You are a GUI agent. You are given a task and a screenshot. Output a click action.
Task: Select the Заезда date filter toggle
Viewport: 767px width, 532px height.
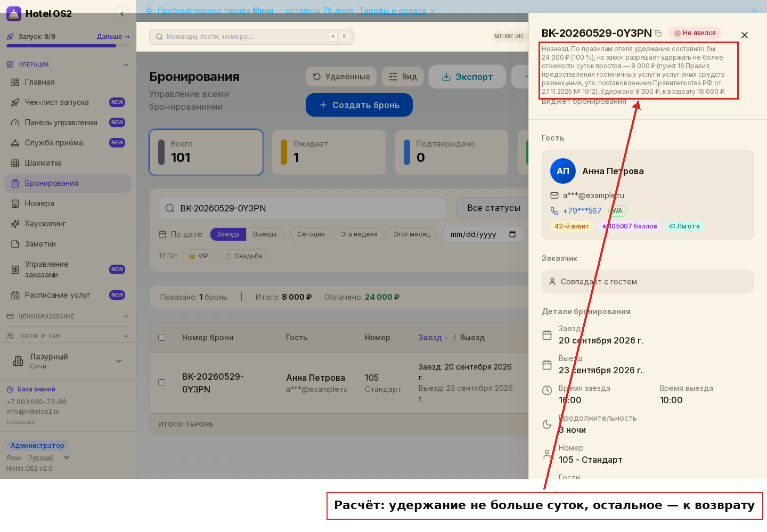point(228,234)
